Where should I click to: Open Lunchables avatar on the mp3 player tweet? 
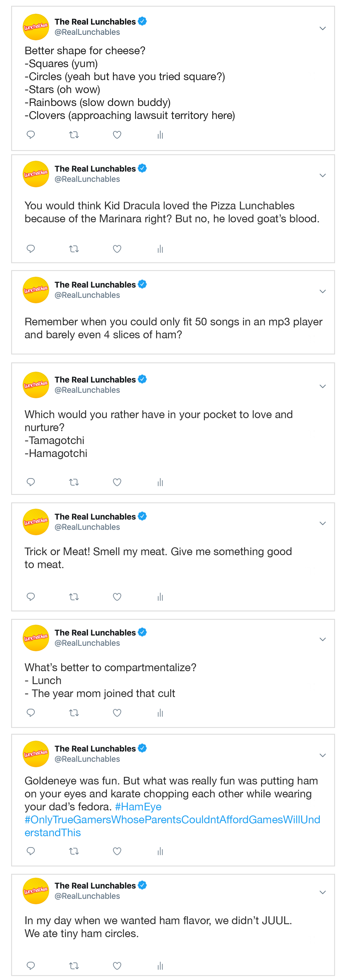(36, 290)
